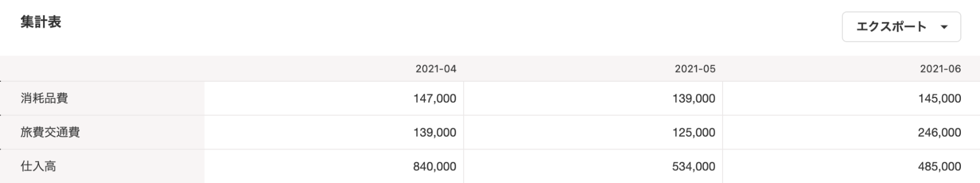The height and width of the screenshot is (183, 980).
Task: Select the 2021-06 column header
Action: (940, 69)
